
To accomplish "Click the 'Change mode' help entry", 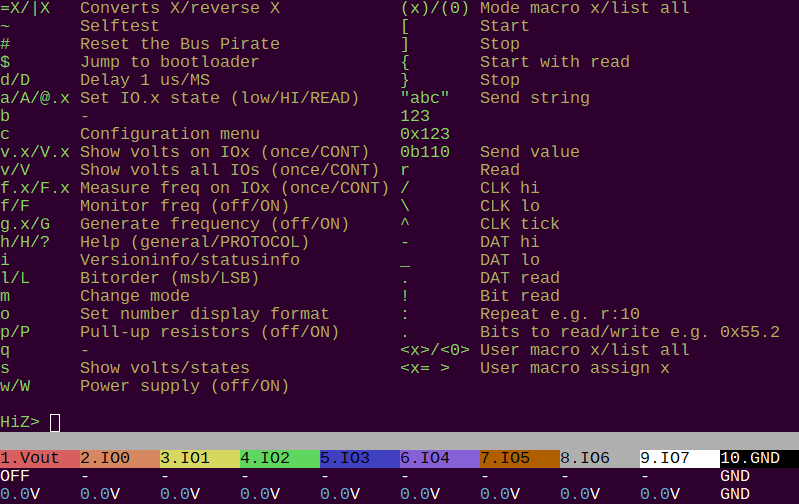I will [x=134, y=296].
